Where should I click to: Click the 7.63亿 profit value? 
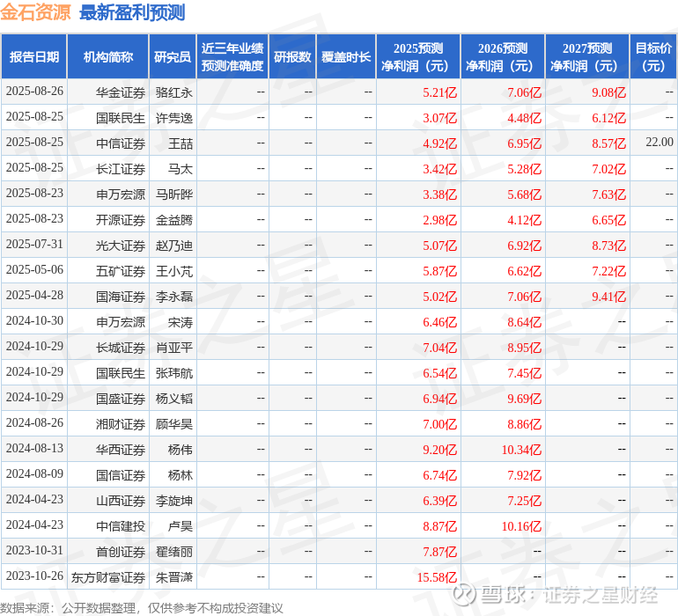[608, 194]
